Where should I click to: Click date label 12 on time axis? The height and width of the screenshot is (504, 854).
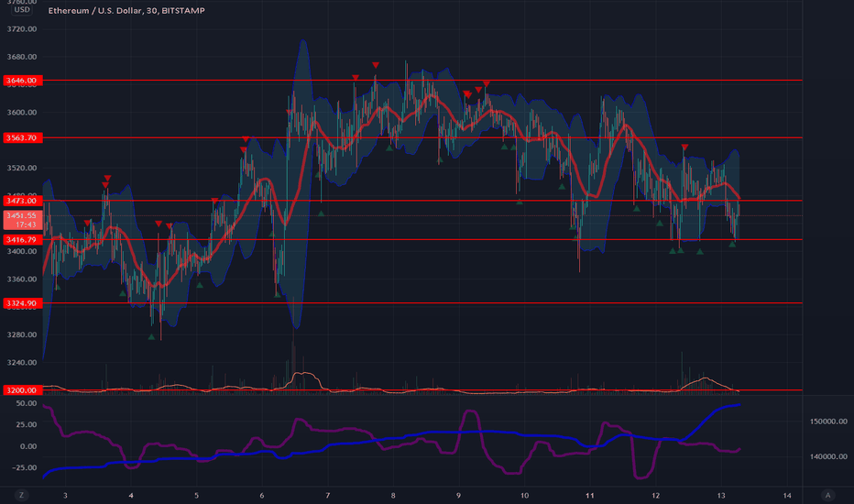(x=656, y=495)
